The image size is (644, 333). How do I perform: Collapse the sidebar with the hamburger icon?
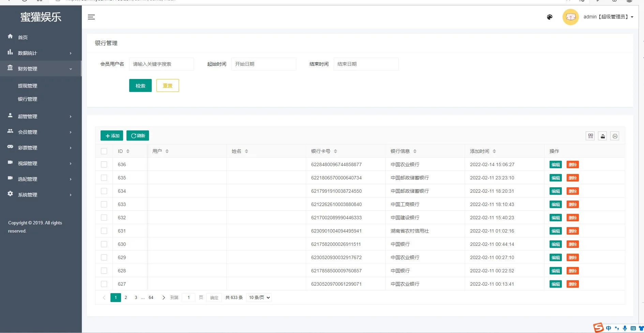(x=91, y=17)
